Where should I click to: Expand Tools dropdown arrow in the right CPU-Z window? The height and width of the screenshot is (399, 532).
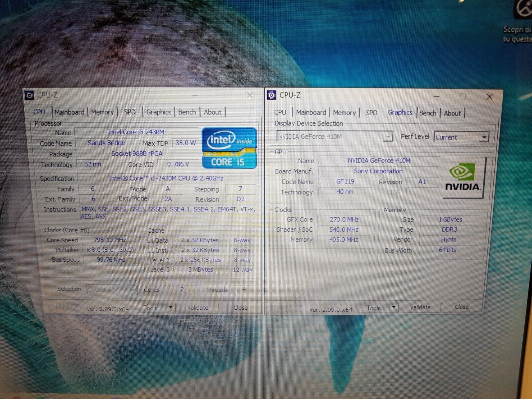click(393, 308)
